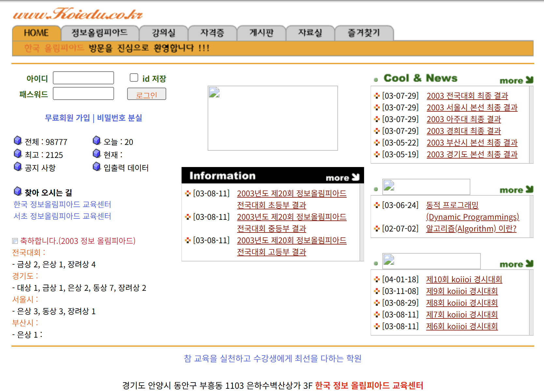Click the blue cube icon beside 현재
The width and height of the screenshot is (544, 392).
[x=97, y=153]
